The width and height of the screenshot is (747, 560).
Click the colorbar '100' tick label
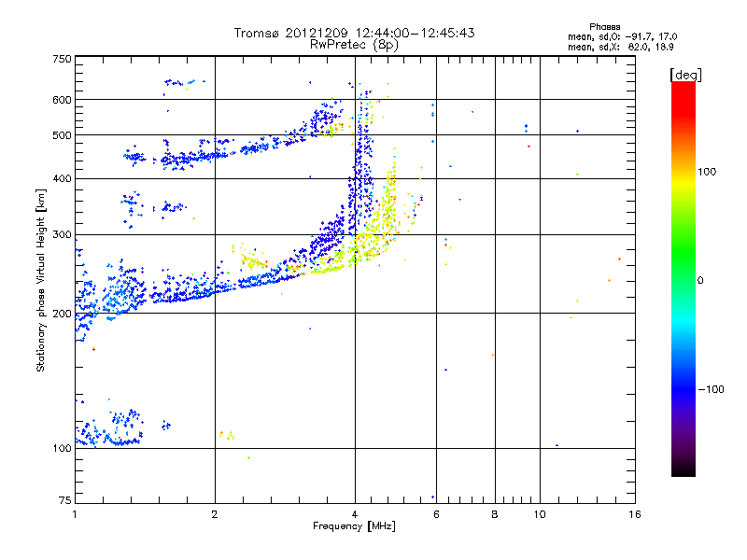click(707, 172)
